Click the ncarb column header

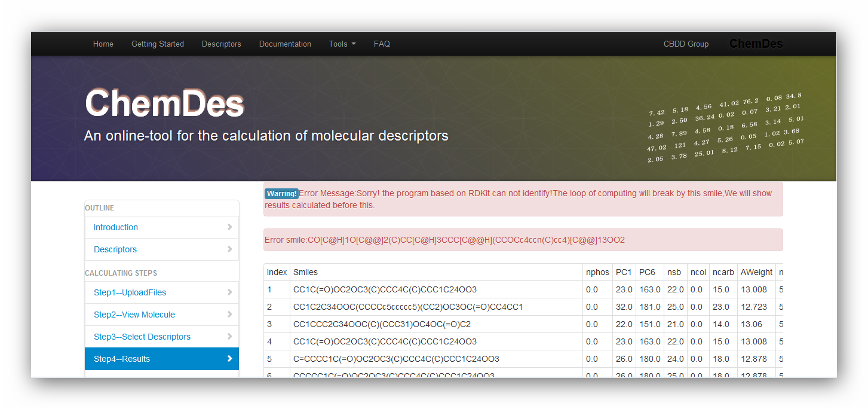pyautogui.click(x=723, y=272)
